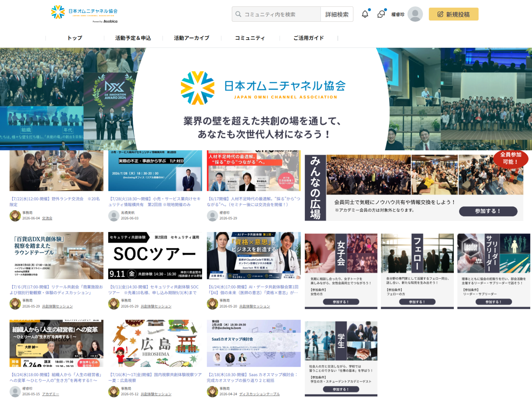This screenshot has width=532, height=399.
Task: Open 6/24 組織人から人生の経営者へ post link
Action: coord(56,377)
